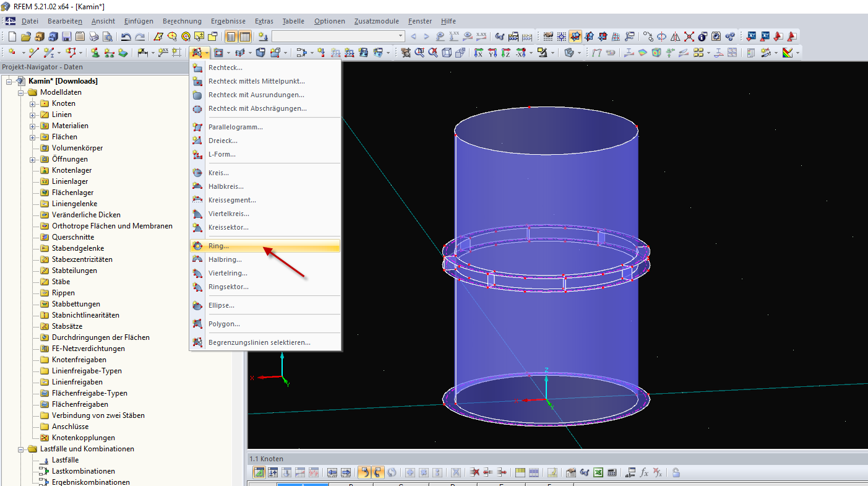Undo the last action

(x=125, y=37)
